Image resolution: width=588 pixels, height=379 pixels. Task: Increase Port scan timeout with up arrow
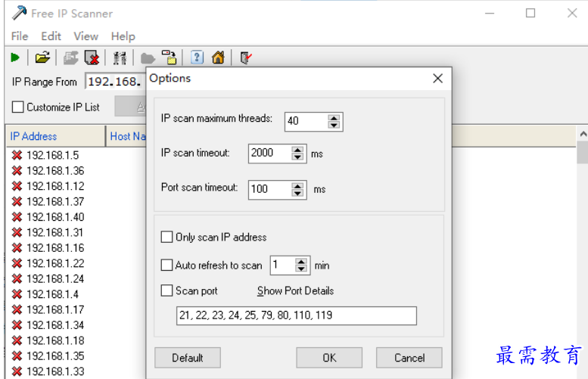tap(297, 186)
